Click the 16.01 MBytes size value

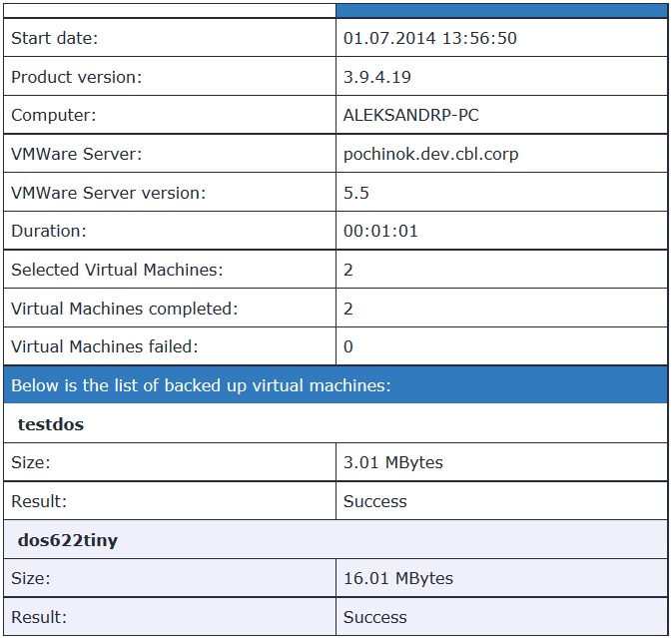397,578
